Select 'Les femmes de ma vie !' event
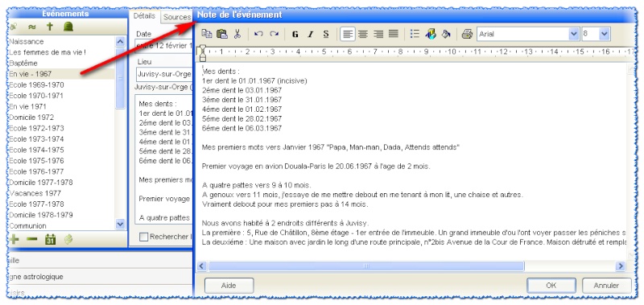644x305 pixels. 47,52
